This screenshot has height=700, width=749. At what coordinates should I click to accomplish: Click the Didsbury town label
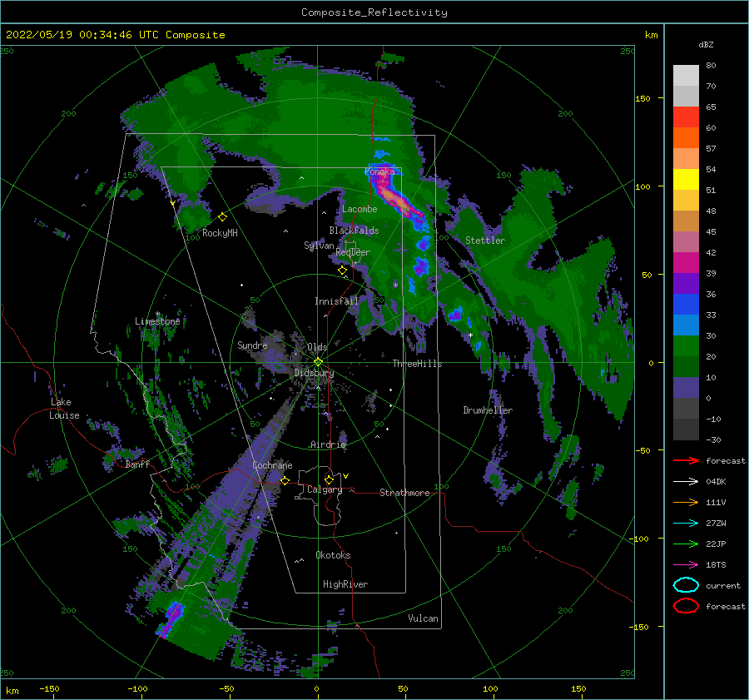click(x=314, y=373)
